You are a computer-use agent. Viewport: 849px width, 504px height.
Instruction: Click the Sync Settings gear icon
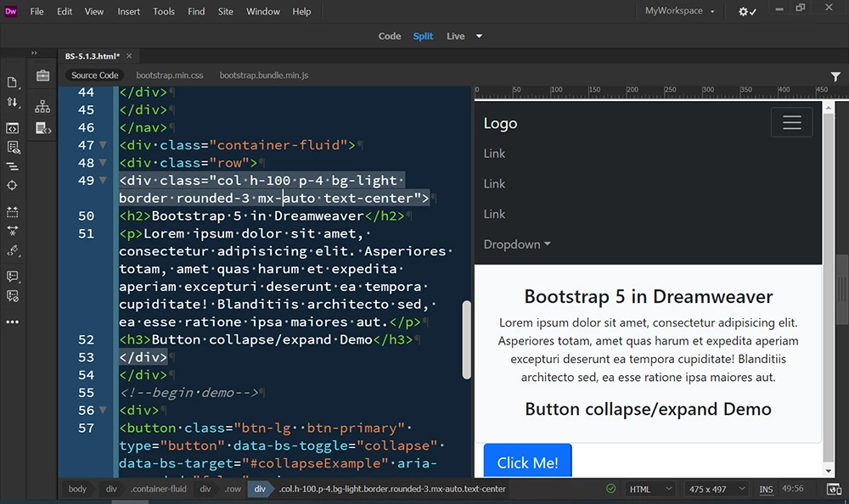(x=747, y=11)
